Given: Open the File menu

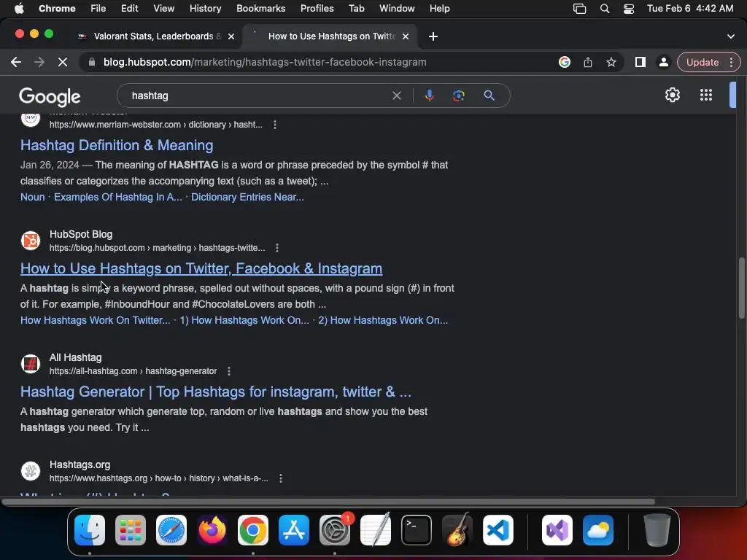Looking at the screenshot, I should pos(98,9).
